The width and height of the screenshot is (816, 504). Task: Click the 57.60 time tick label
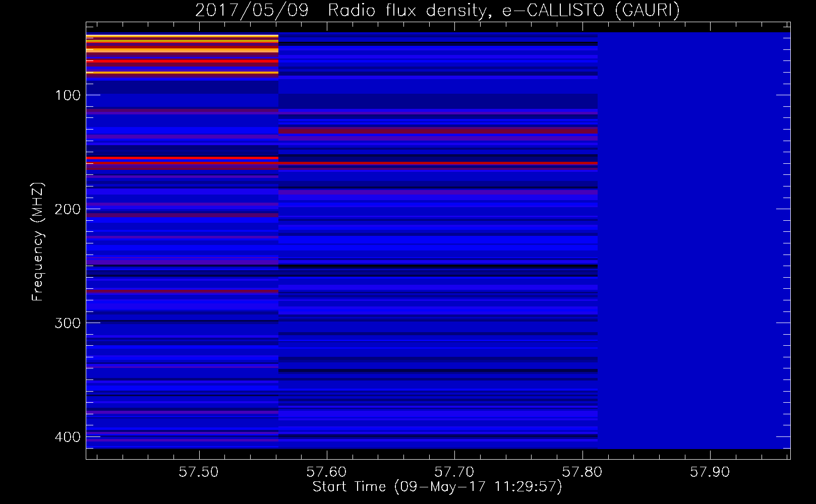click(x=327, y=472)
